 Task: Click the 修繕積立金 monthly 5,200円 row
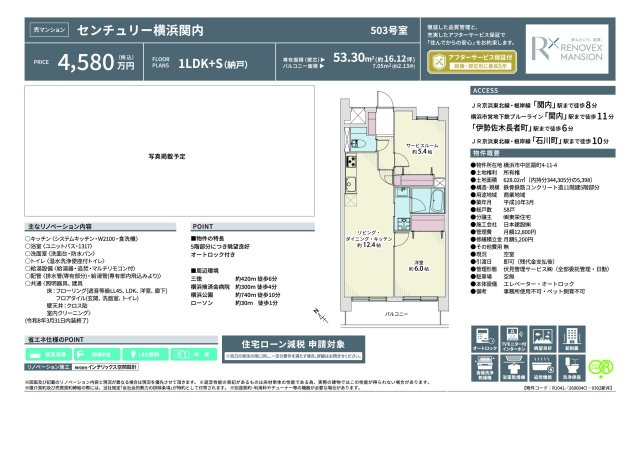[x=502, y=239]
